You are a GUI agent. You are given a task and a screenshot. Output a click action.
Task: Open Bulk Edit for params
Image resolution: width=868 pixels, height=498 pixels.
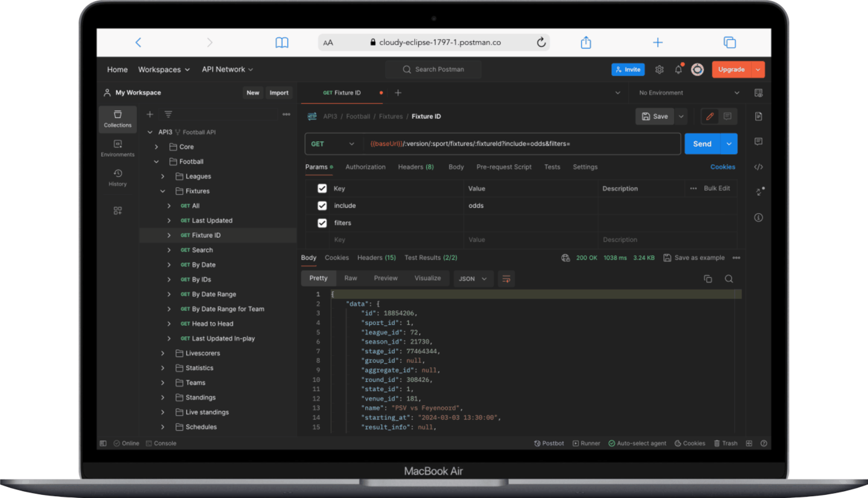717,188
